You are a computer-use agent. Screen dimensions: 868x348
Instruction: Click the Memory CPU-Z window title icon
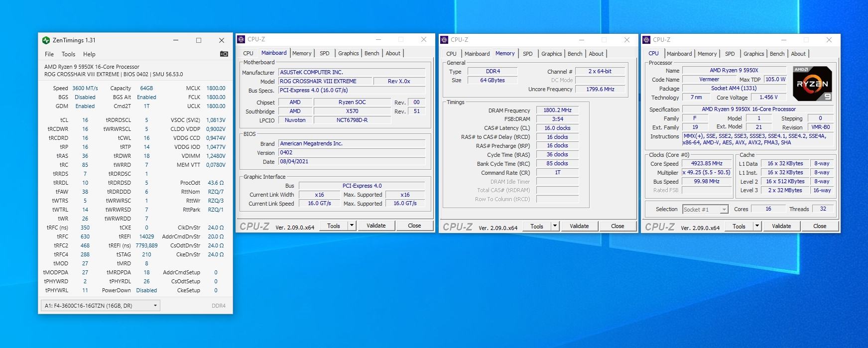[445, 40]
